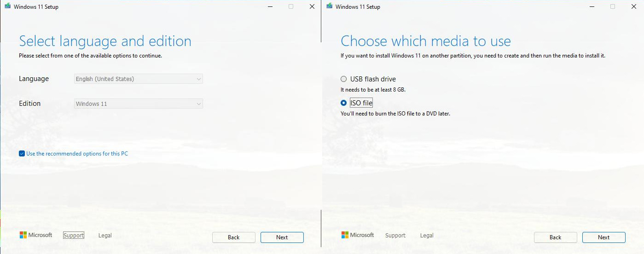Image resolution: width=644 pixels, height=254 pixels.
Task: Click Back in the language and edition window
Action: pos(234,237)
